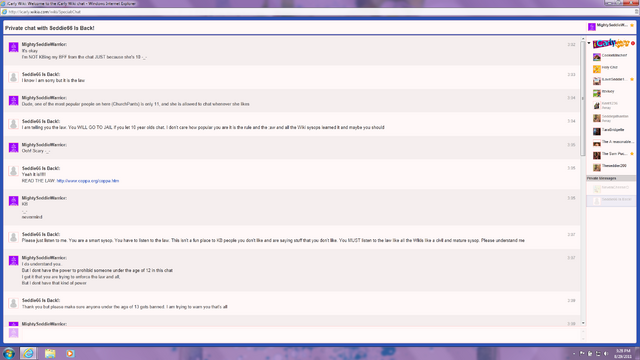Click the Action Center flag tray icon

582,353
